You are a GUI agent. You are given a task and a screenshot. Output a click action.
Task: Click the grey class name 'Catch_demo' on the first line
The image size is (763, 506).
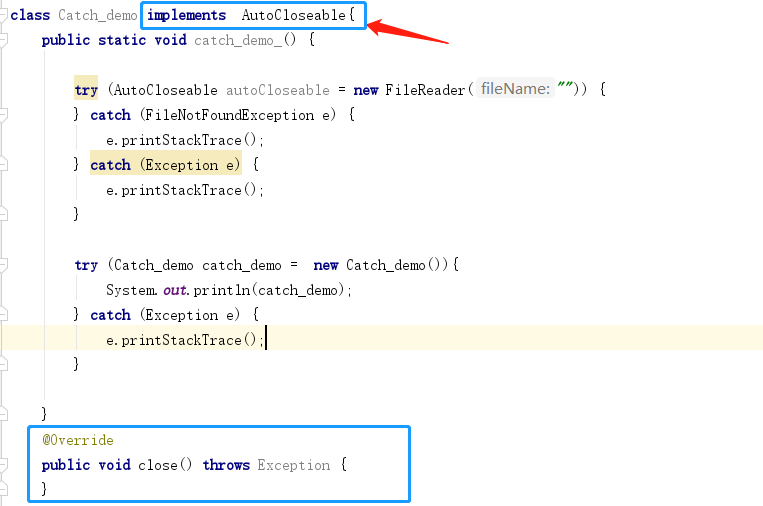98,15
